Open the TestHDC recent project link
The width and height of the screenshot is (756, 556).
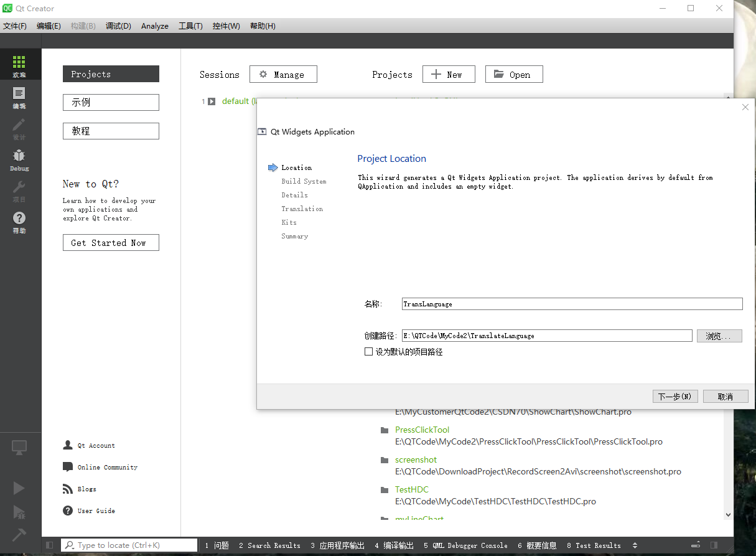click(x=412, y=490)
